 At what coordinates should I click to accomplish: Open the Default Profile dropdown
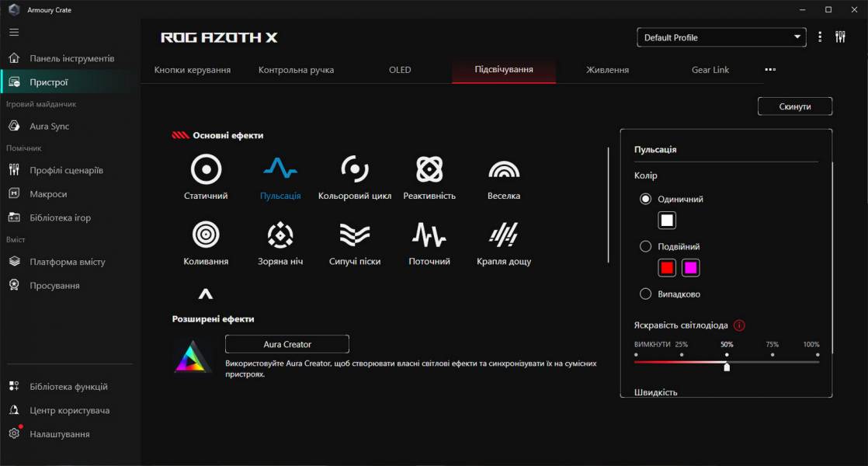(x=720, y=37)
